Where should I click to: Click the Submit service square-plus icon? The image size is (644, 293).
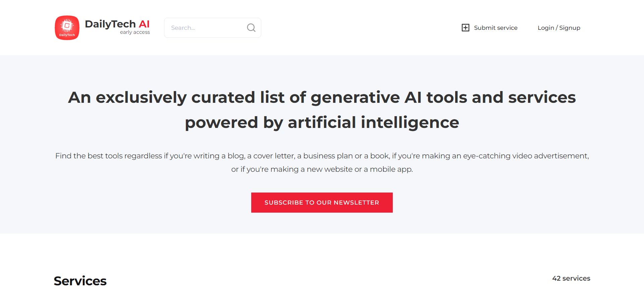point(466,27)
